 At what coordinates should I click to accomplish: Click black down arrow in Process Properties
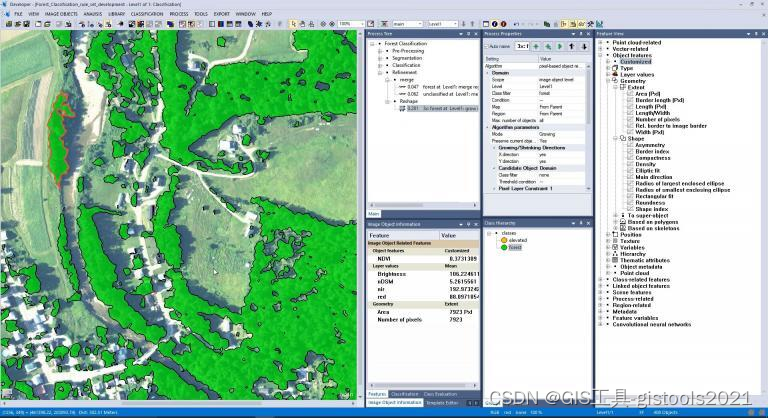[x=584, y=47]
